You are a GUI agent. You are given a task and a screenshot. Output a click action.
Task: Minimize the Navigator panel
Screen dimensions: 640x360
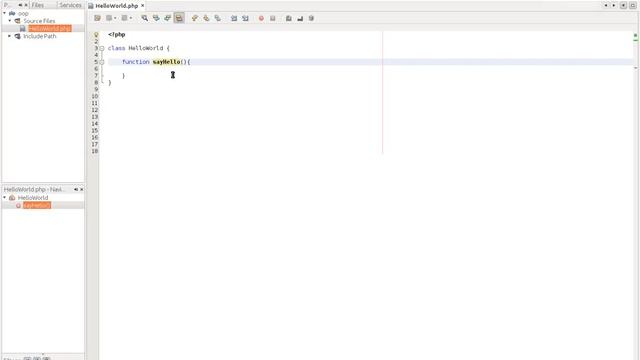(76, 189)
